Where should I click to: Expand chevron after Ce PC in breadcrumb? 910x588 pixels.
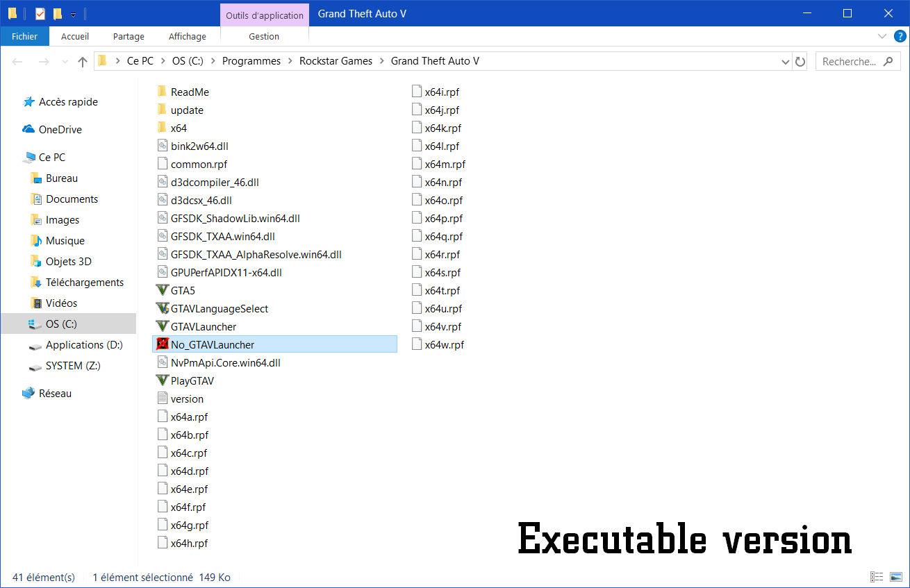tap(163, 61)
